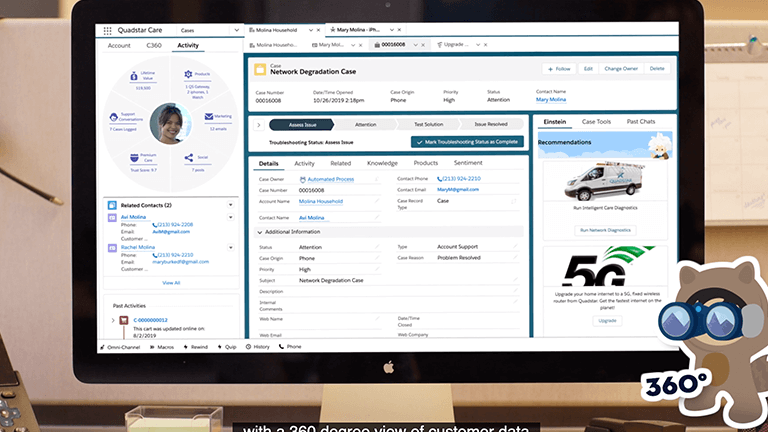
Task: Switch to the Case Tools tab
Action: coord(596,121)
